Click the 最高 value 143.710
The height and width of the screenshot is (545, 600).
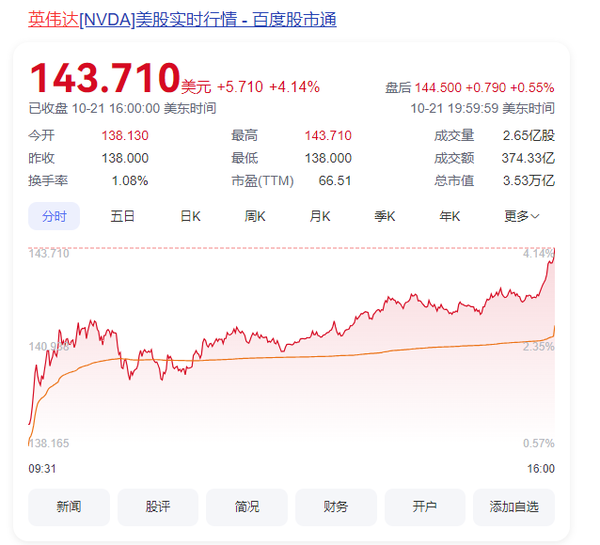click(x=328, y=135)
